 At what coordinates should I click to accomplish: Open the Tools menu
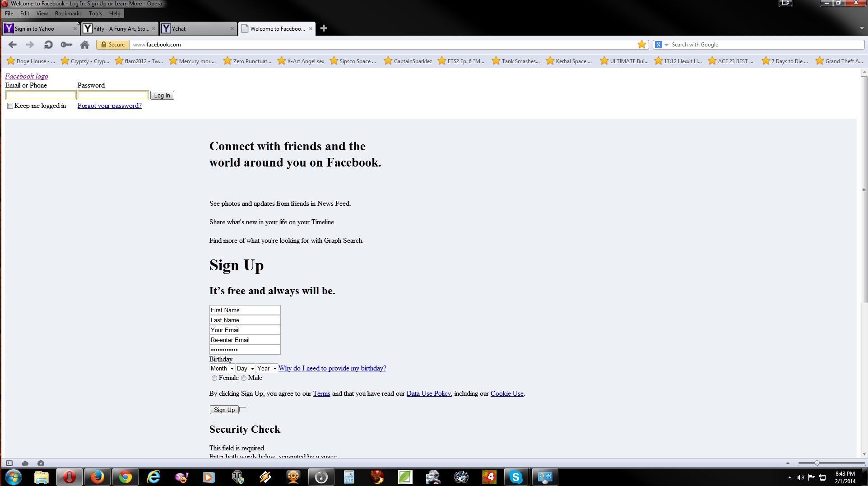click(95, 14)
